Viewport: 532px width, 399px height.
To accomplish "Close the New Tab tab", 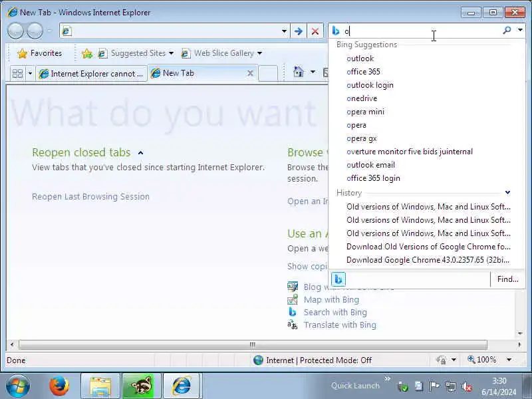I will tap(250, 73).
